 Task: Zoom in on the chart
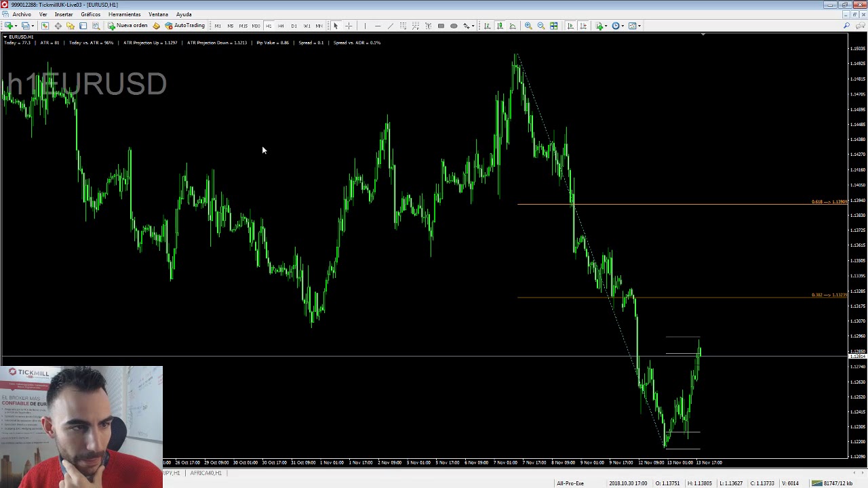pyautogui.click(x=528, y=26)
